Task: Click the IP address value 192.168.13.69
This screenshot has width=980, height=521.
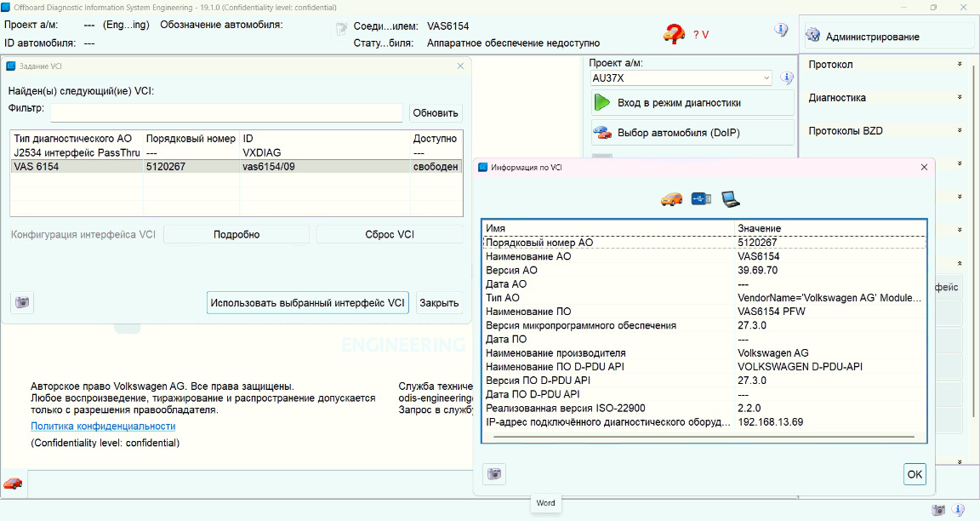Action: click(x=771, y=421)
